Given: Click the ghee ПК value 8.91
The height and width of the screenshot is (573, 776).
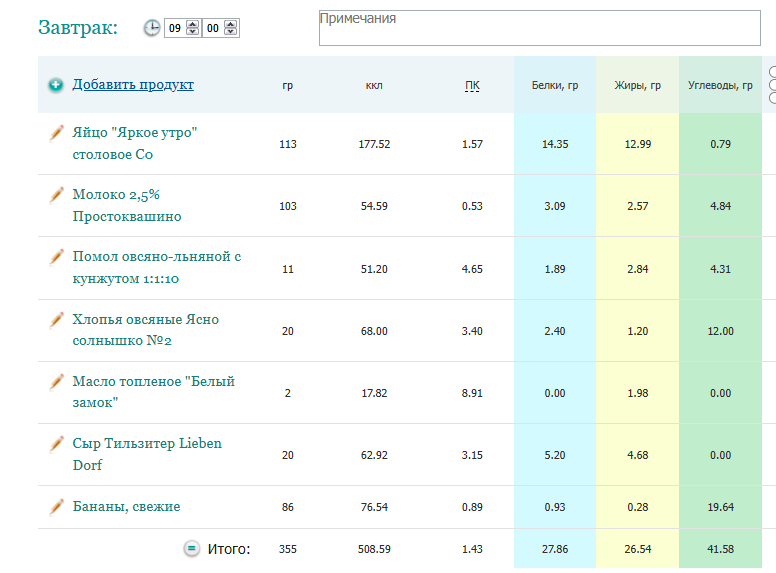Looking at the screenshot, I should 472,393.
